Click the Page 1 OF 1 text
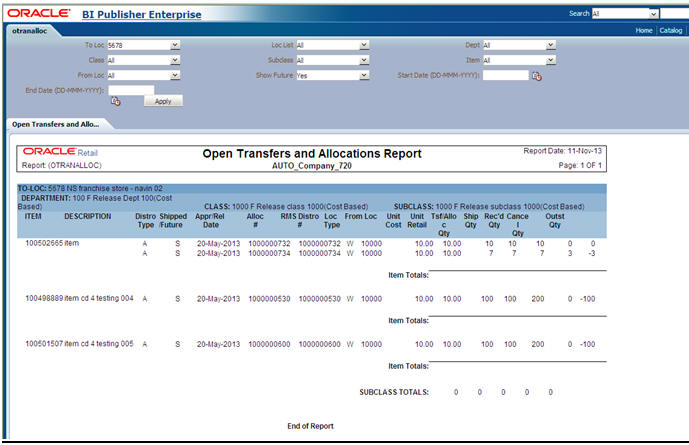Image resolution: width=689 pixels, height=445 pixels. tap(580, 165)
